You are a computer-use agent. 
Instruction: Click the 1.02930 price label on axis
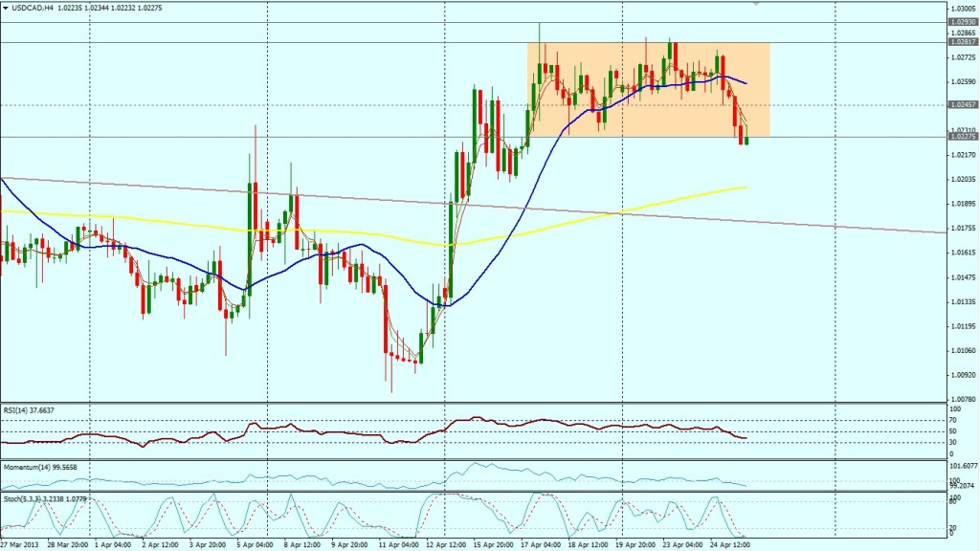tap(962, 21)
